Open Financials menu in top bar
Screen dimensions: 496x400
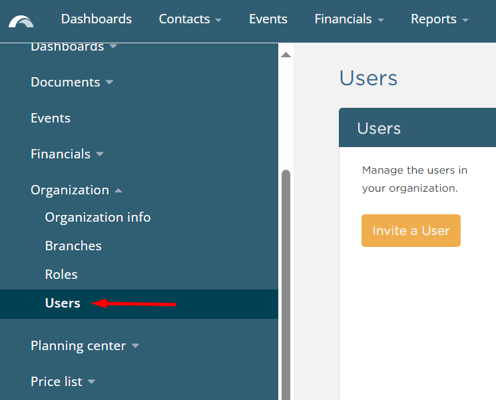point(349,19)
